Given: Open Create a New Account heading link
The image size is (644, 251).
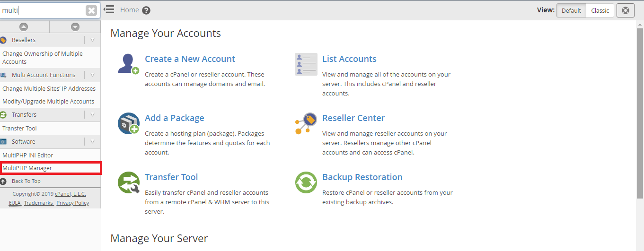Looking at the screenshot, I should 190,59.
